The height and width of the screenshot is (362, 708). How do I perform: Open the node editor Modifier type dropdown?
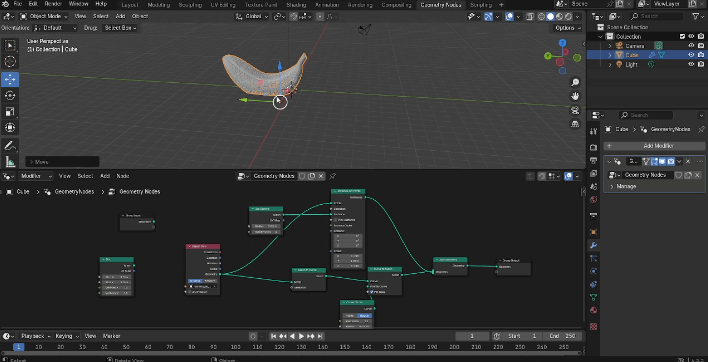(35, 176)
